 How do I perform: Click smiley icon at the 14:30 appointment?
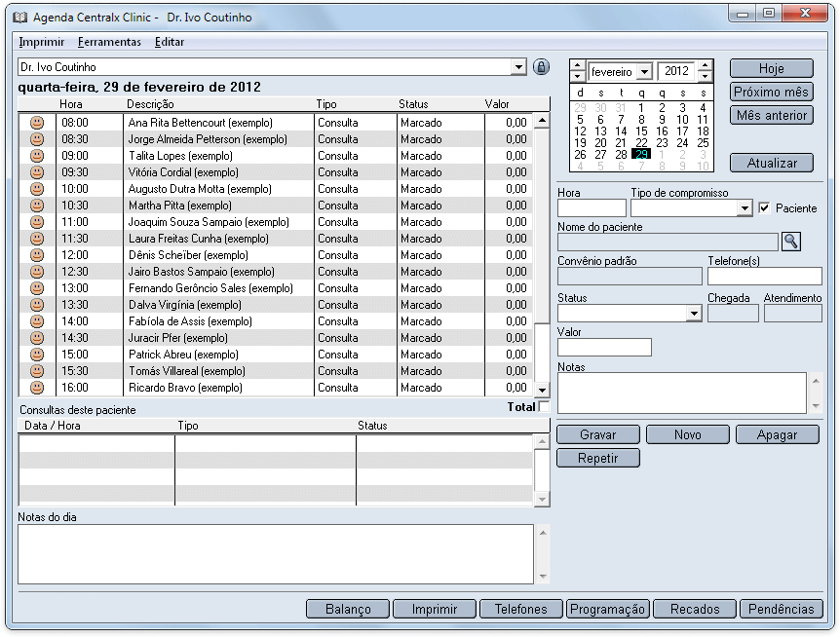point(37,338)
